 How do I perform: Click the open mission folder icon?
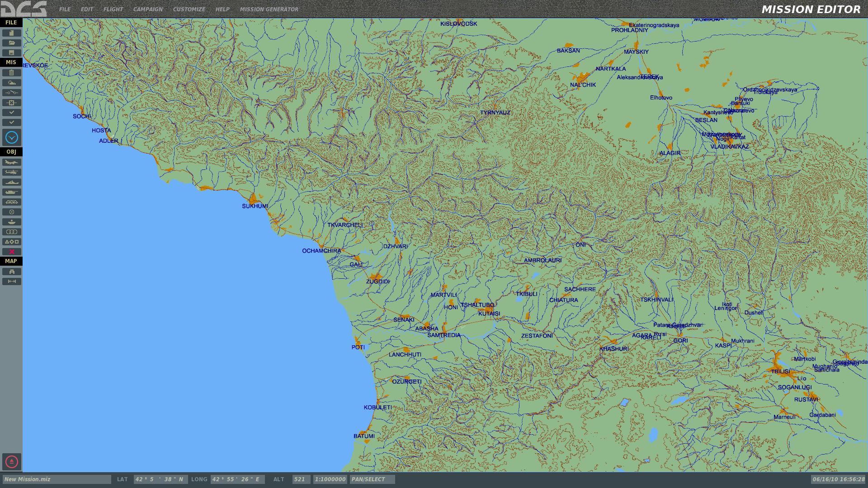(x=12, y=43)
